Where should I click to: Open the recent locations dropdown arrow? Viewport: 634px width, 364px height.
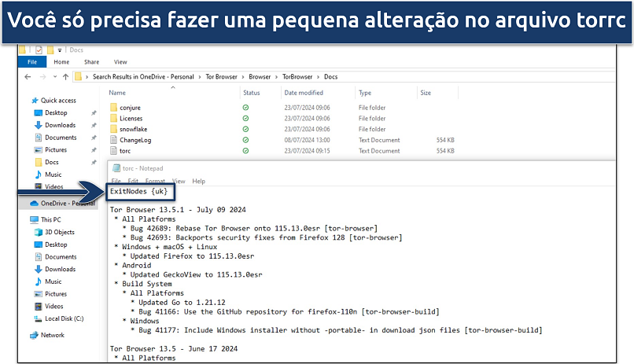pos(55,77)
